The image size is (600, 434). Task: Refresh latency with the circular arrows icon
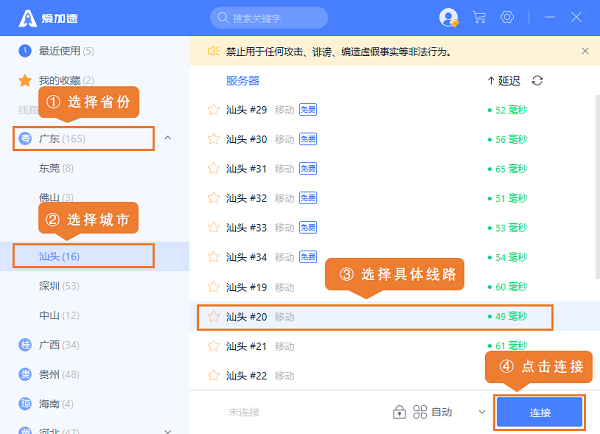[537, 81]
